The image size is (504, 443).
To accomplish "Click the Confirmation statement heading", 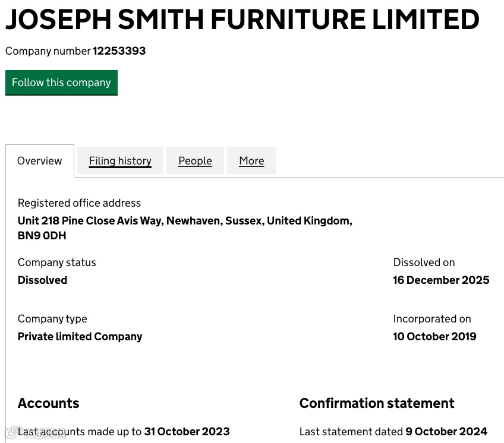I will pos(377,403).
